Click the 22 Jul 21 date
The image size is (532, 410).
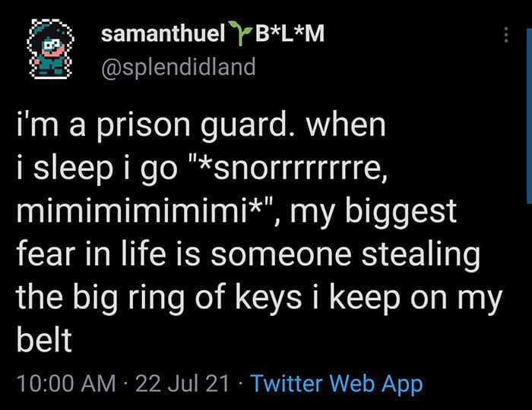point(182,383)
